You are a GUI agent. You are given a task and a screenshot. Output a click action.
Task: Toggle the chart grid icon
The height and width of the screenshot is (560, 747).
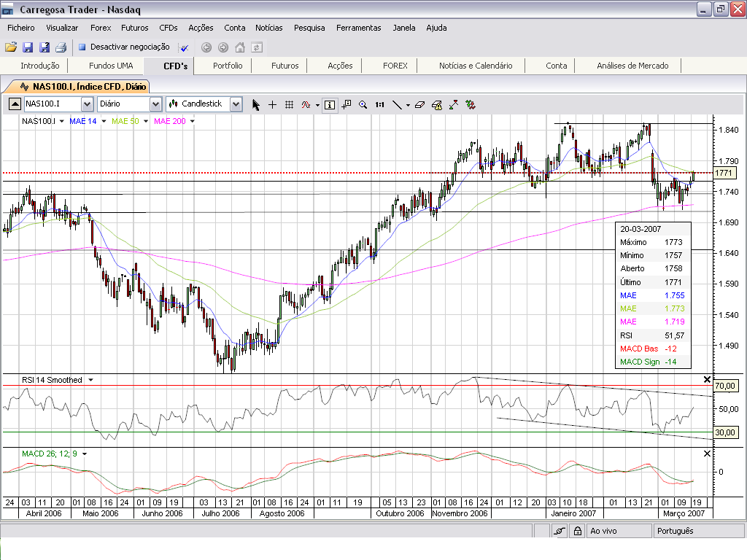[x=289, y=104]
